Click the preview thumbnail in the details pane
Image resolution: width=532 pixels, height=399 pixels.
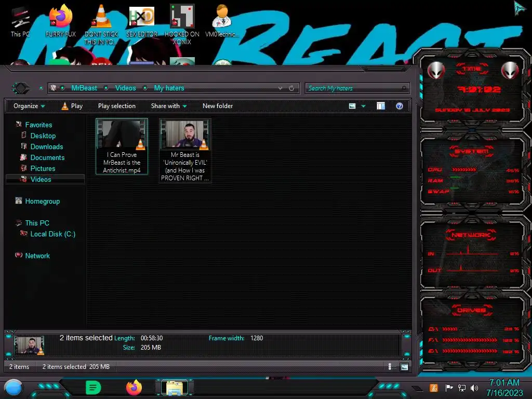[29, 345]
